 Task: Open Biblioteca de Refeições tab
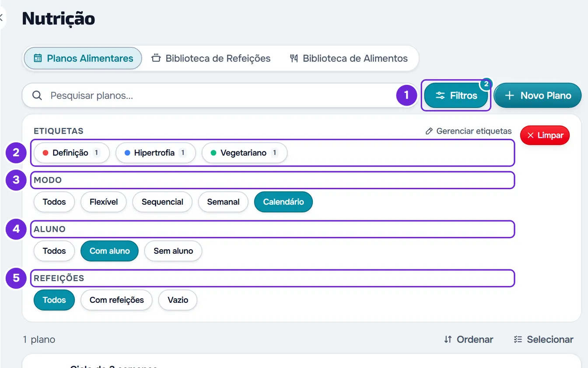pos(211,58)
